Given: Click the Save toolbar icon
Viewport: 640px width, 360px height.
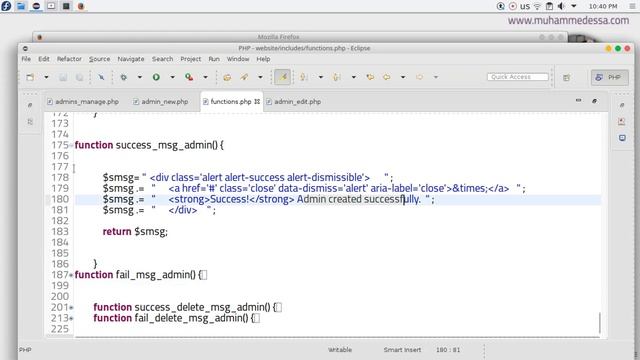Looking at the screenshot, I should point(63,77).
